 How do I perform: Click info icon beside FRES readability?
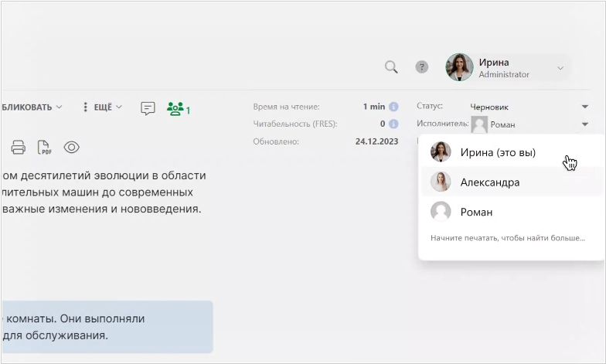[x=393, y=124]
